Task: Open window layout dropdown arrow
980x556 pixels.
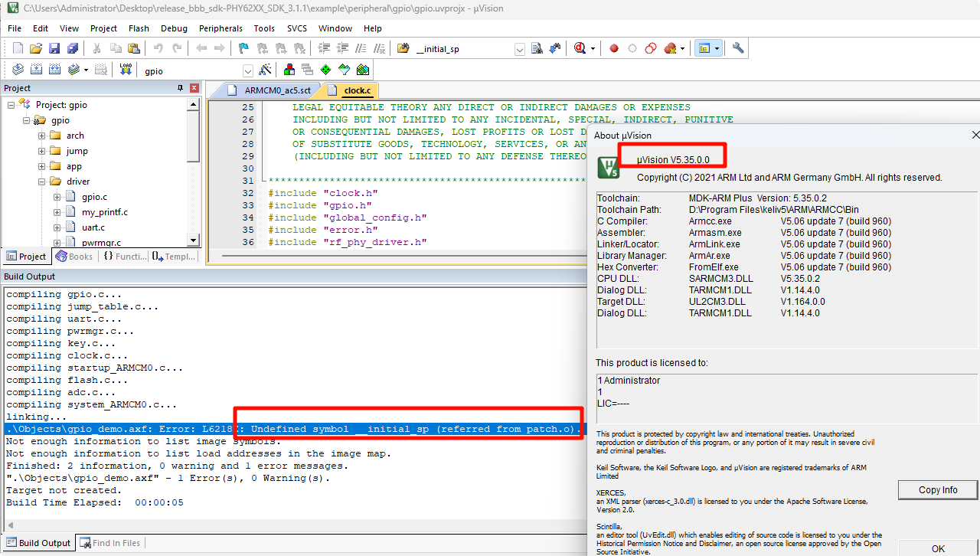Action: pyautogui.click(x=717, y=48)
